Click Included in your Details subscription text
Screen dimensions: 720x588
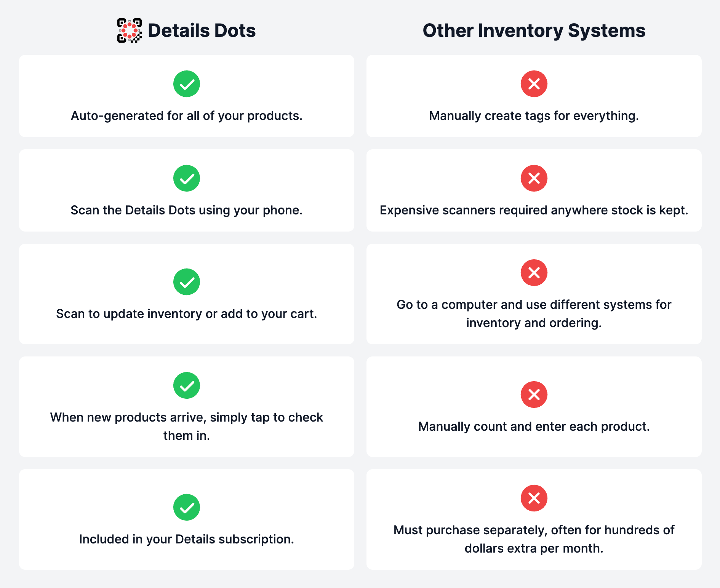point(187,539)
